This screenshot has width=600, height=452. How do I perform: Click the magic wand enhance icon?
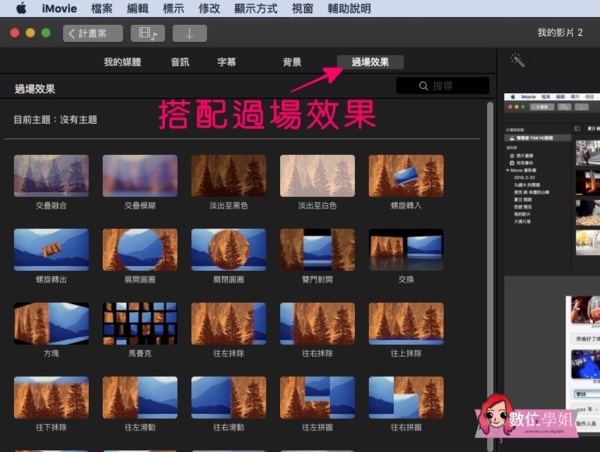coord(517,61)
